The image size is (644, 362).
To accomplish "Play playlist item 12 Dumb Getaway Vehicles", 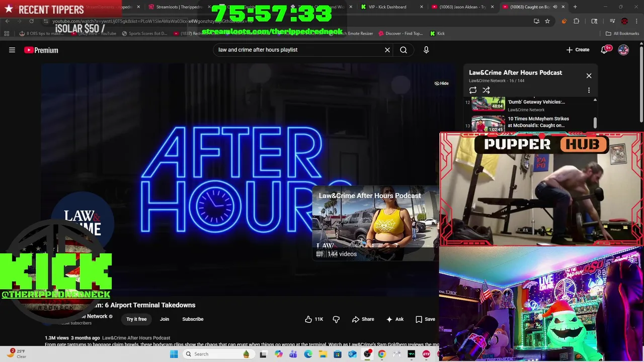I will click(x=531, y=104).
